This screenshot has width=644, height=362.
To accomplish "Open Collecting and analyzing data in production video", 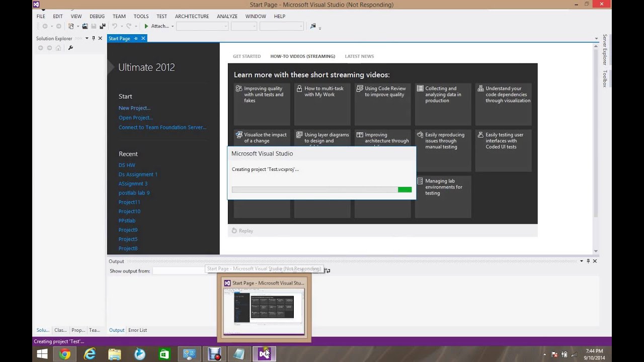I will tap(443, 104).
